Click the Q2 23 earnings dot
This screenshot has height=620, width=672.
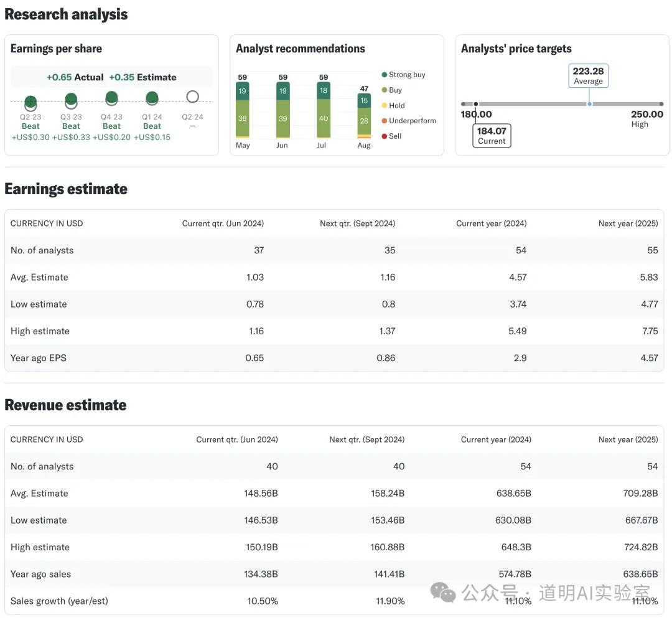(x=30, y=101)
